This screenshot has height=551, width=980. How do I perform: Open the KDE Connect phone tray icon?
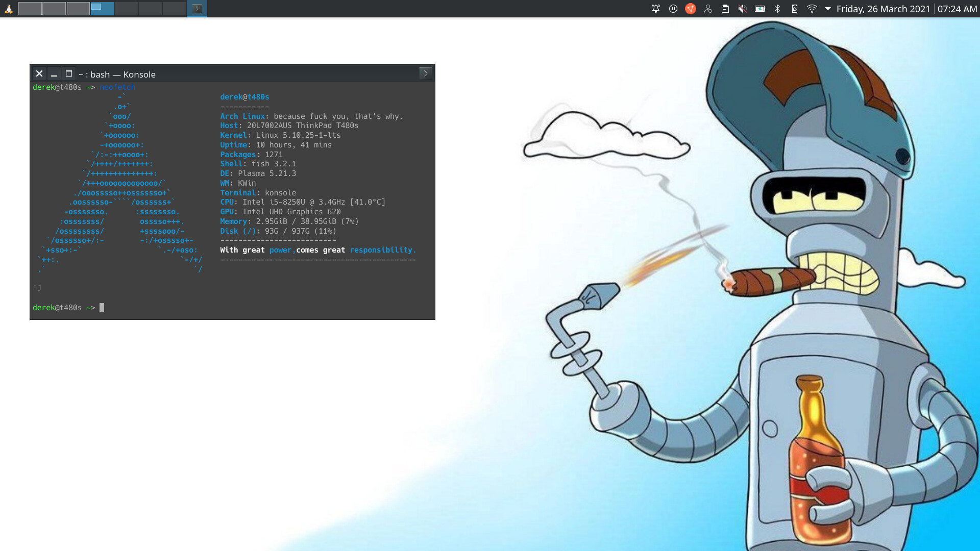(x=795, y=9)
